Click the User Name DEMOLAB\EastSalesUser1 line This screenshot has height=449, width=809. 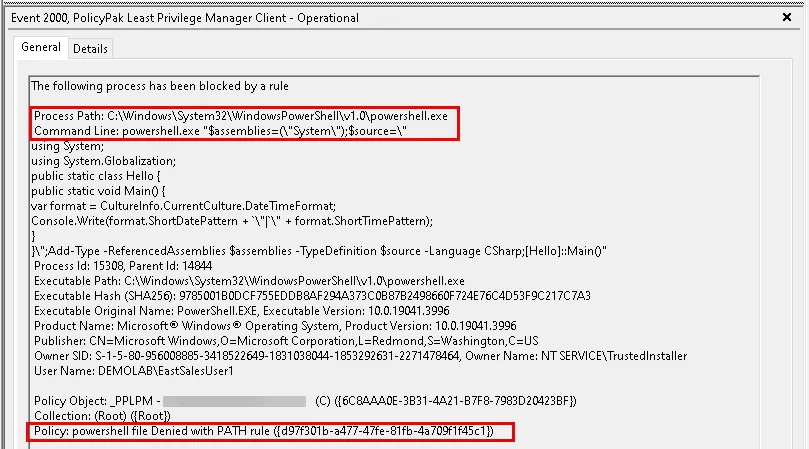pos(133,370)
